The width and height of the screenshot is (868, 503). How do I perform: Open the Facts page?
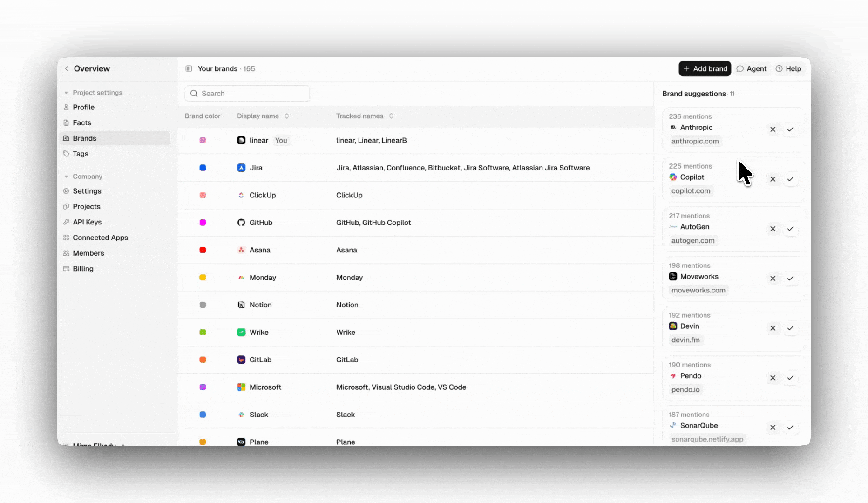pyautogui.click(x=115, y=122)
